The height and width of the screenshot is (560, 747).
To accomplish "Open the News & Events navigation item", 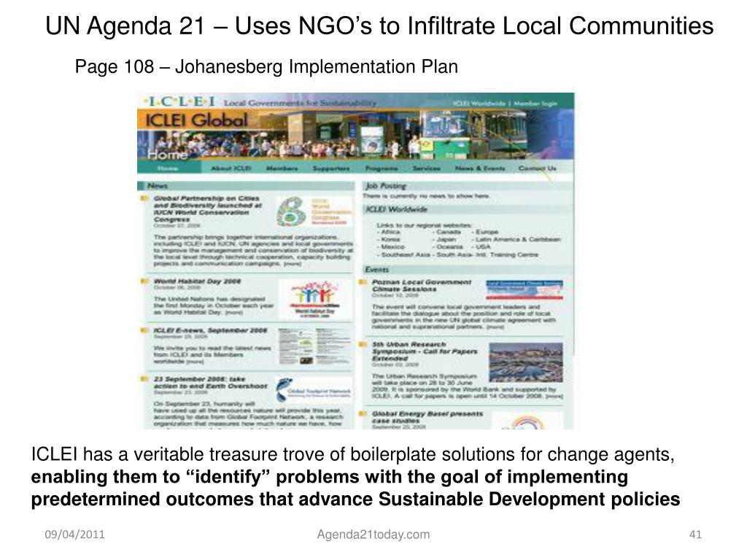I will [x=480, y=168].
